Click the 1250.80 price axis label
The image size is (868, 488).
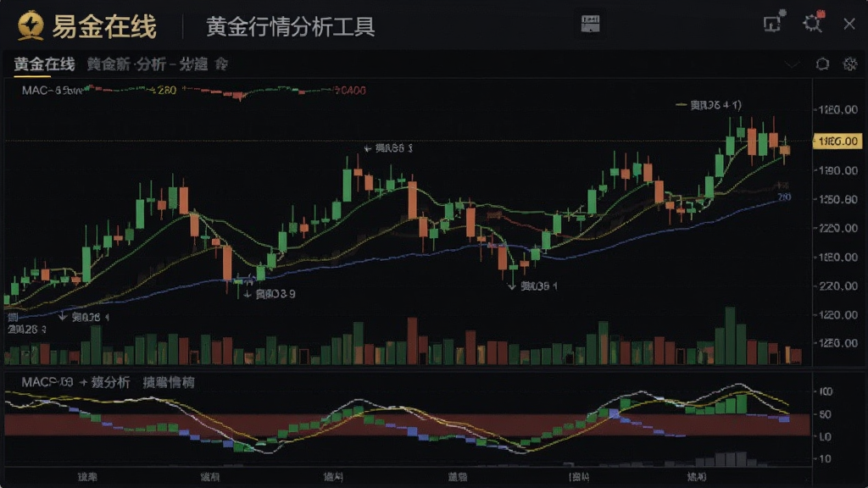(x=838, y=198)
